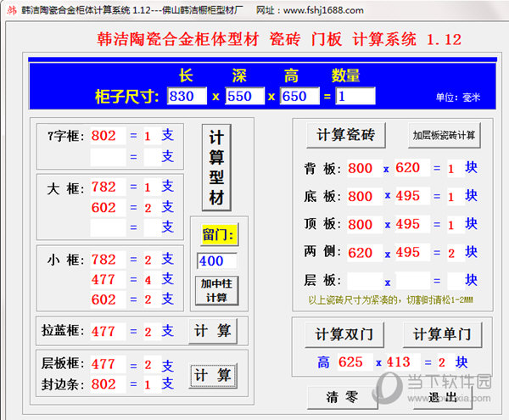Image resolution: width=509 pixels, height=420 pixels.
Task: Click the 计算 button beside 层板框
Action: (x=213, y=375)
